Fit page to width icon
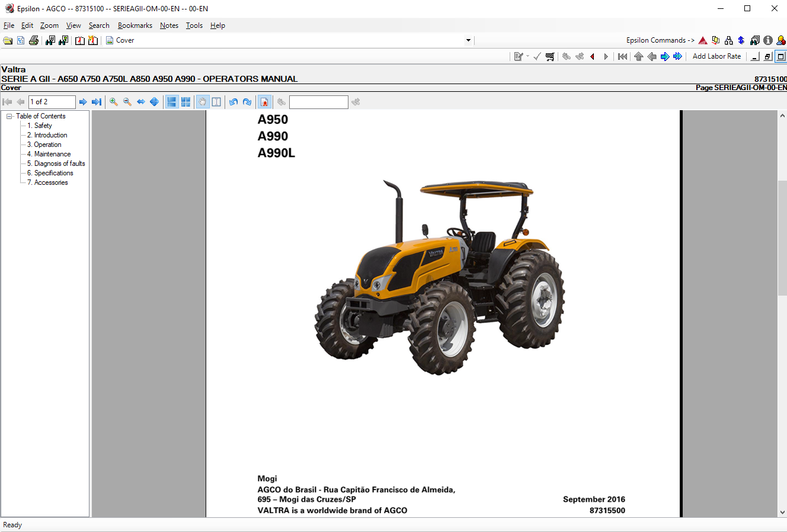The image size is (787, 532). (x=141, y=102)
